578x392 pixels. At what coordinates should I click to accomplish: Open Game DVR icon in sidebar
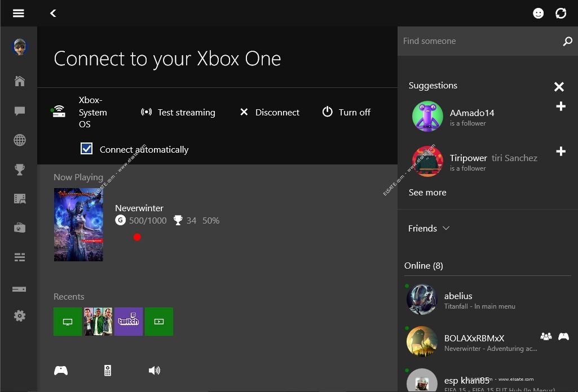click(20, 199)
